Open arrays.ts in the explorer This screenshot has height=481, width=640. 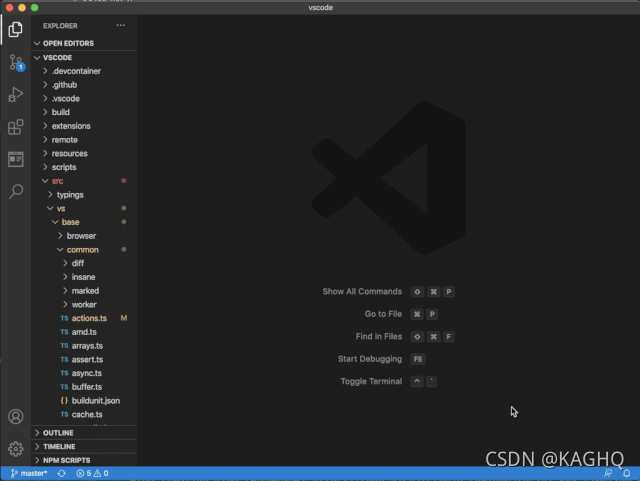pos(84,346)
